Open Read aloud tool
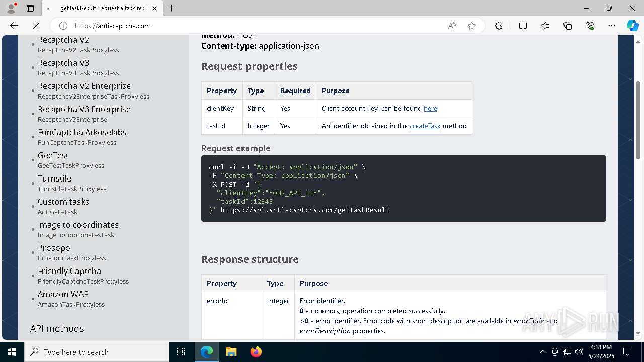 tap(452, 26)
